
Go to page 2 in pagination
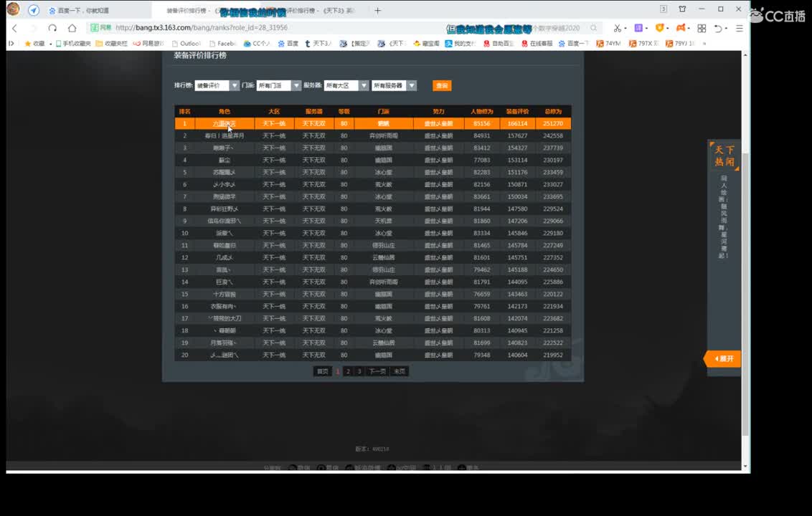click(x=348, y=371)
